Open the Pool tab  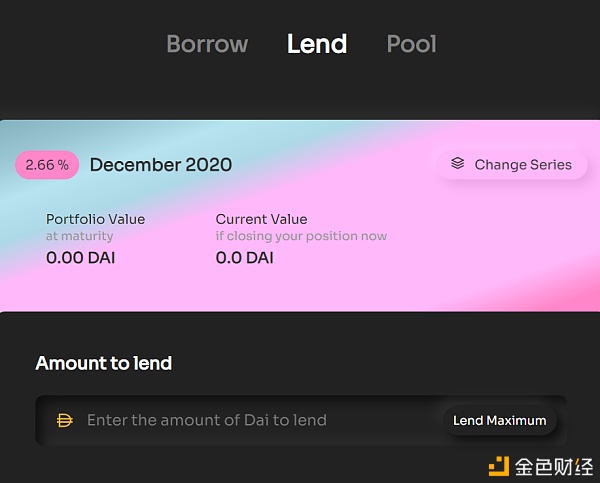point(411,44)
